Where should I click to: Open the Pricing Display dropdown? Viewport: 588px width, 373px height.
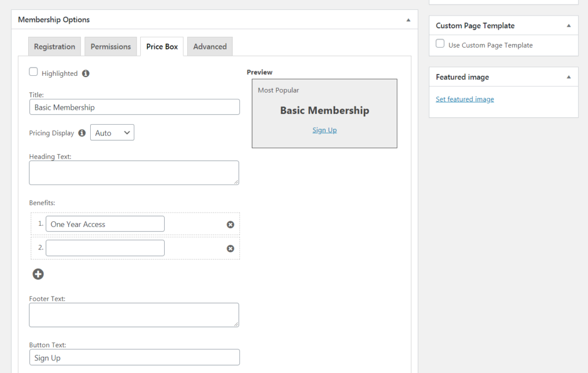click(112, 133)
